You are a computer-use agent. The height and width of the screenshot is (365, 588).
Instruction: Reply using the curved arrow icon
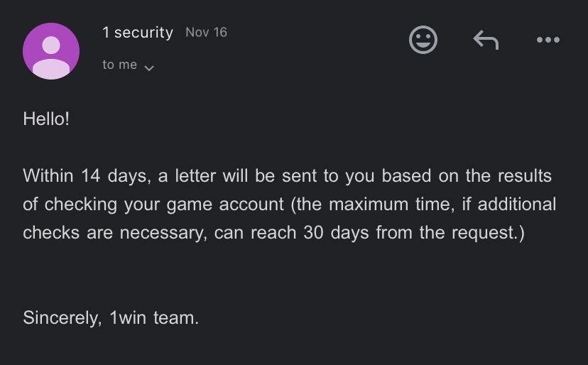[486, 40]
